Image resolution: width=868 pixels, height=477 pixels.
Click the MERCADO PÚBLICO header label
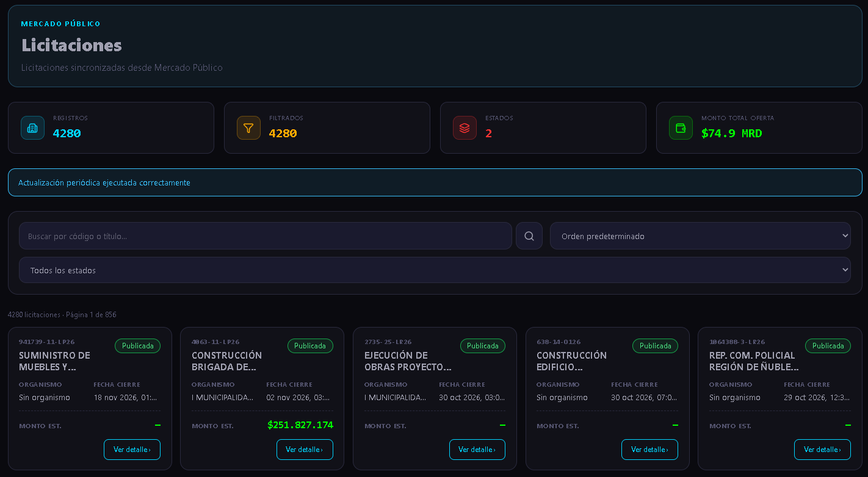(60, 24)
